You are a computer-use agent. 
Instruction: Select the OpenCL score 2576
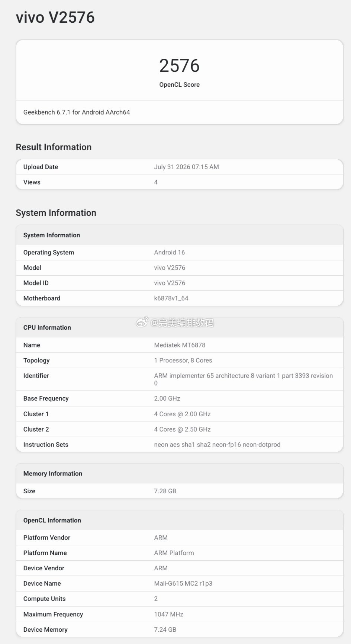point(180,65)
